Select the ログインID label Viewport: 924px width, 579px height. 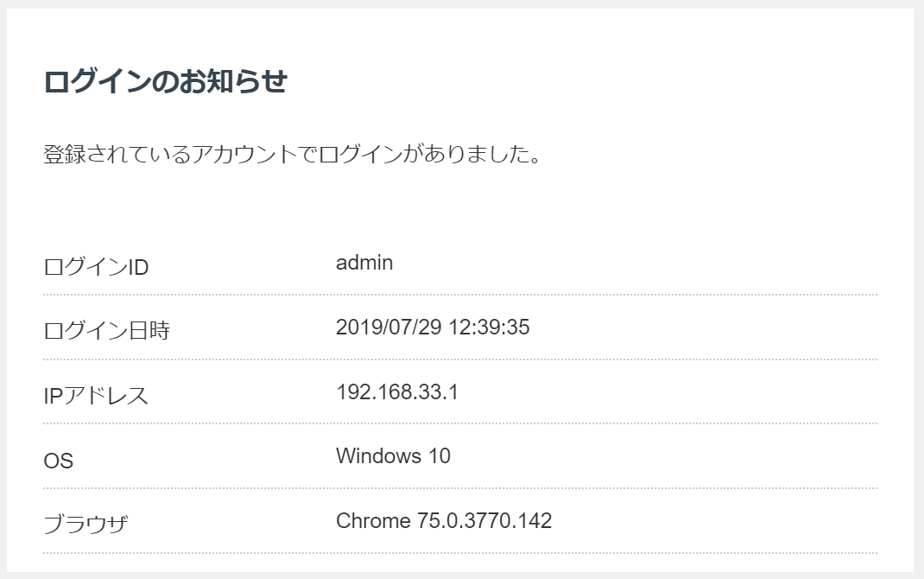click(x=96, y=267)
